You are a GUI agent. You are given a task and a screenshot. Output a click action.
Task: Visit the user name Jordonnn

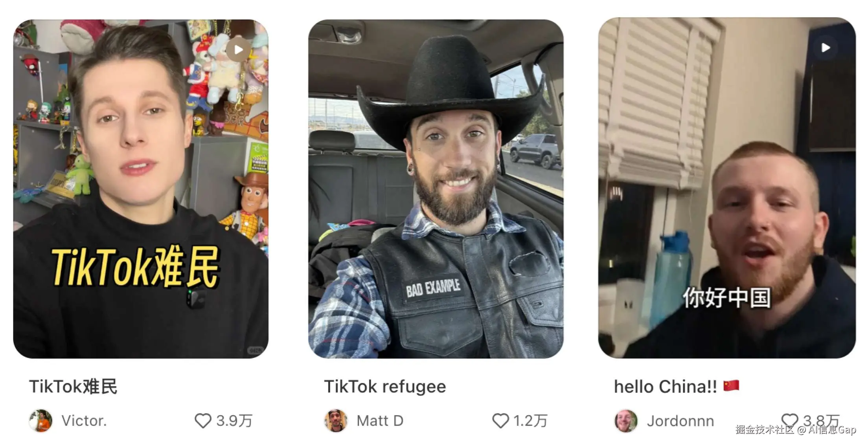pyautogui.click(x=680, y=421)
